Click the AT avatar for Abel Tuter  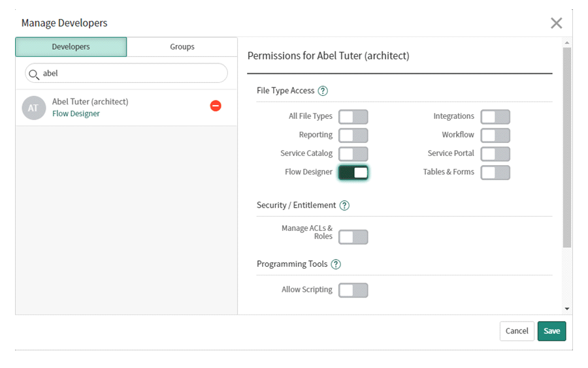[33, 108]
